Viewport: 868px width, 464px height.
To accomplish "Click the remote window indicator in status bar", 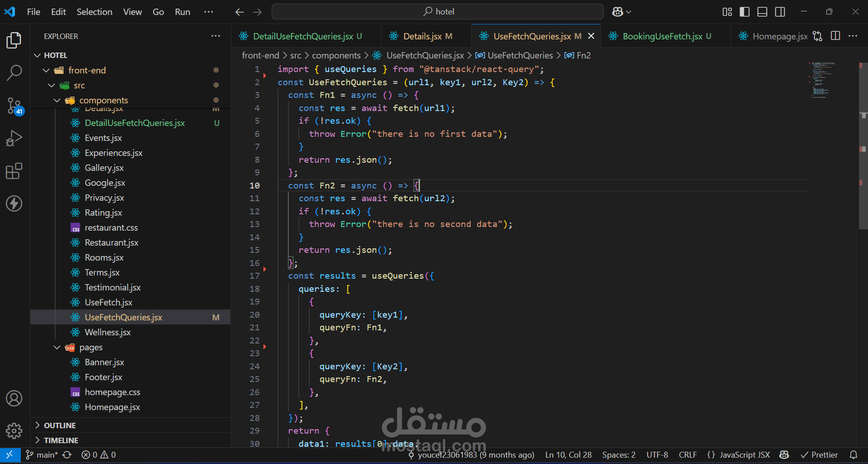I will pyautogui.click(x=9, y=454).
